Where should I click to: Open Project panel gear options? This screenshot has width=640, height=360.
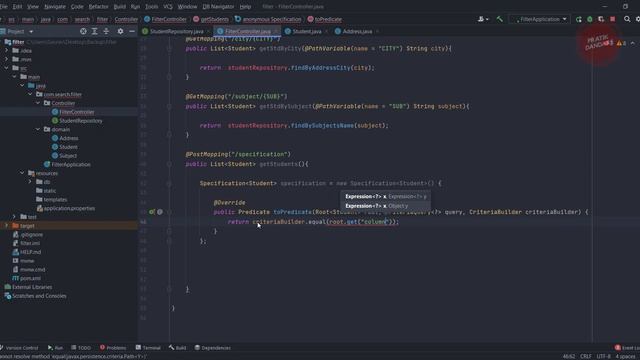[x=120, y=31]
